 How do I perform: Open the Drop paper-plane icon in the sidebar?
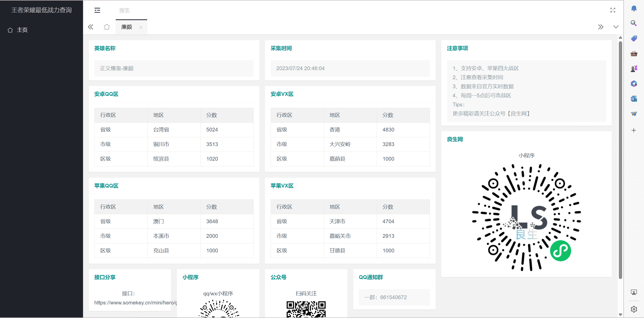point(634,114)
